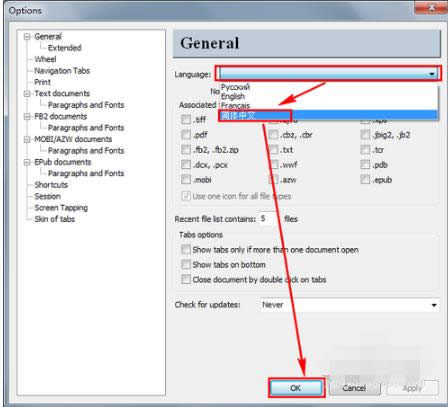This screenshot has height=407, width=448.
Task: Open the Language dropdown arrow
Action: 432,74
